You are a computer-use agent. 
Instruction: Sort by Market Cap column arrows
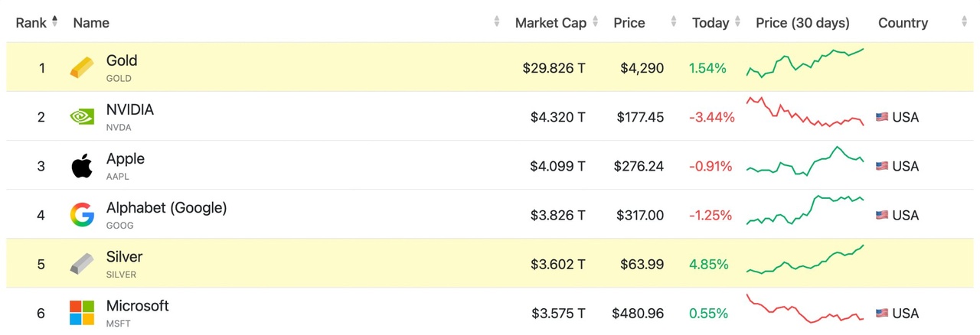pyautogui.click(x=595, y=22)
